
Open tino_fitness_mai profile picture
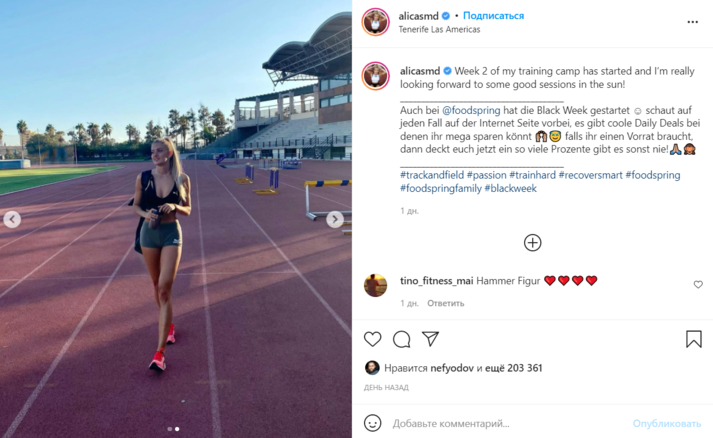point(376,285)
